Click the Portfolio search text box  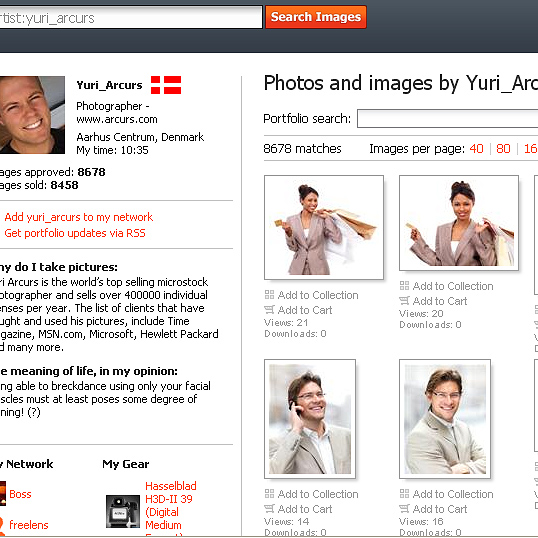pos(447,119)
